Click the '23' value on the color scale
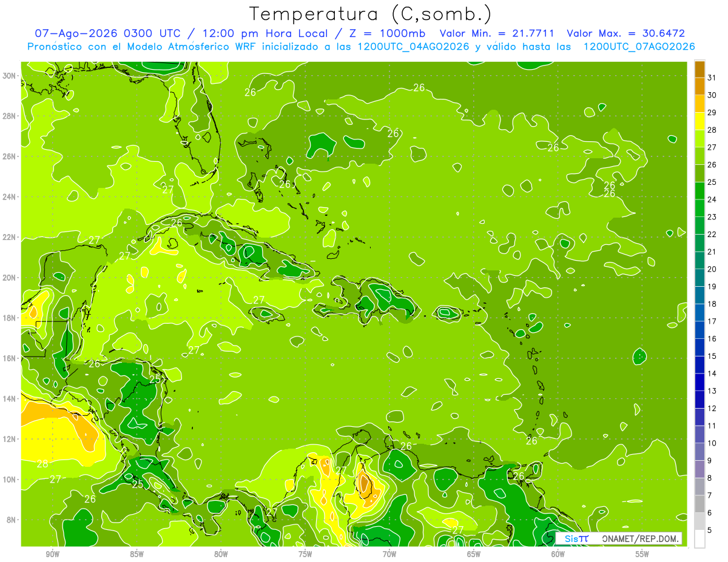The height and width of the screenshot is (562, 728). click(712, 216)
